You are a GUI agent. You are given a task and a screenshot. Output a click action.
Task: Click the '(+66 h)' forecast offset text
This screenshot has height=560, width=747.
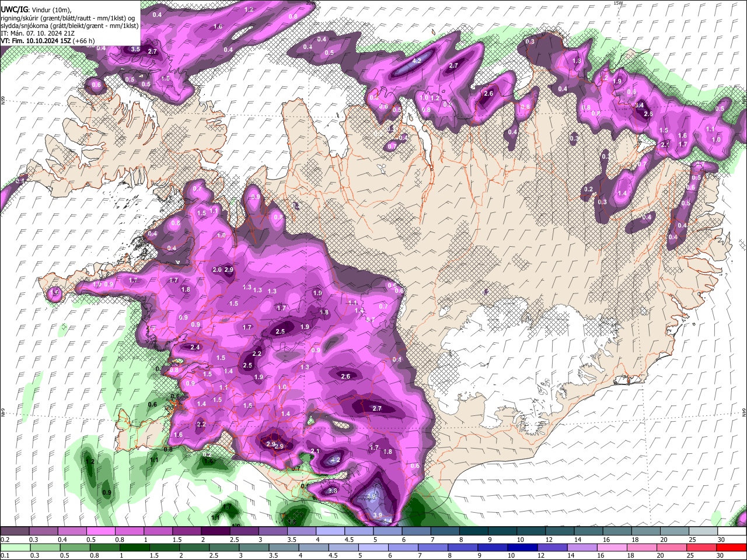85,41
